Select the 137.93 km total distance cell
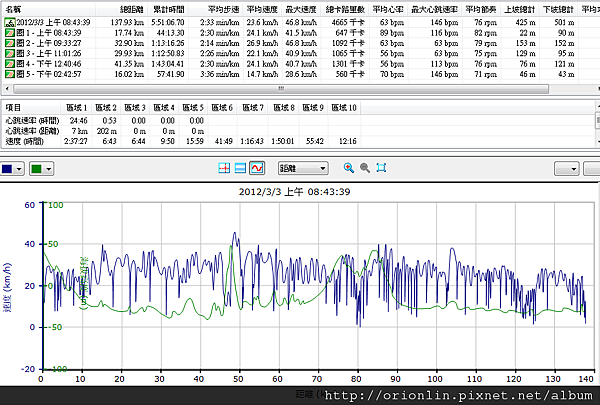600x405 pixels. [127, 23]
